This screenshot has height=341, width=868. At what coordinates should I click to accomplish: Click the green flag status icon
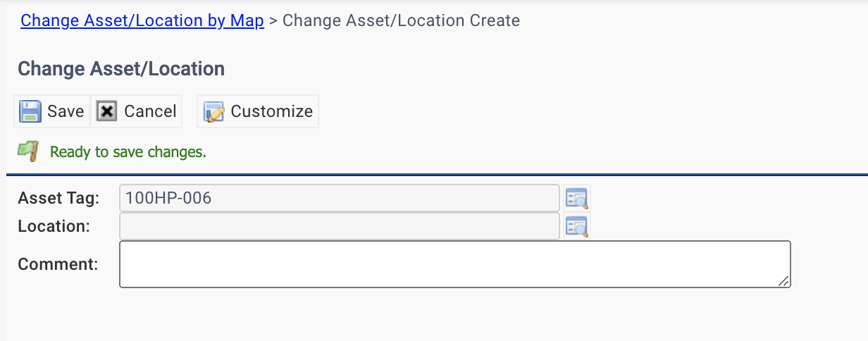point(28,151)
